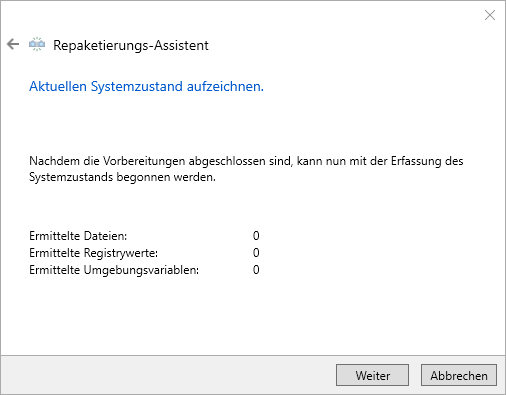
Task: Close the wizard with the X
Action: 490,15
